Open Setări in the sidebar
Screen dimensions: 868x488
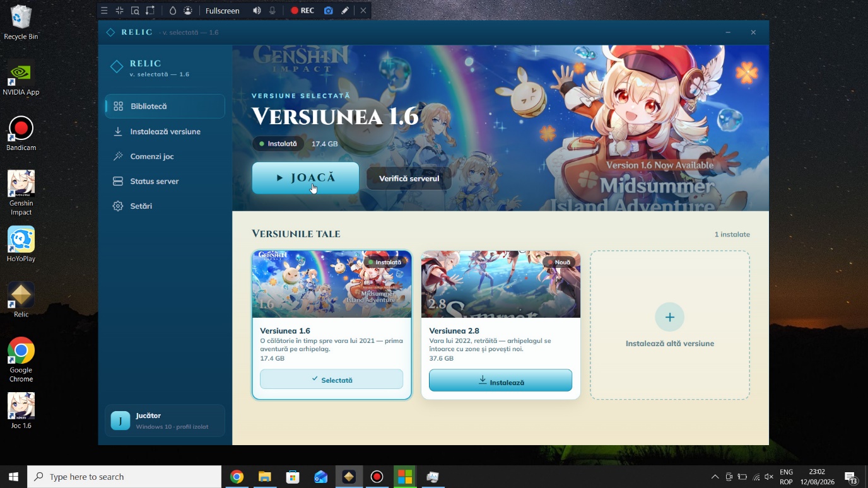(x=165, y=206)
